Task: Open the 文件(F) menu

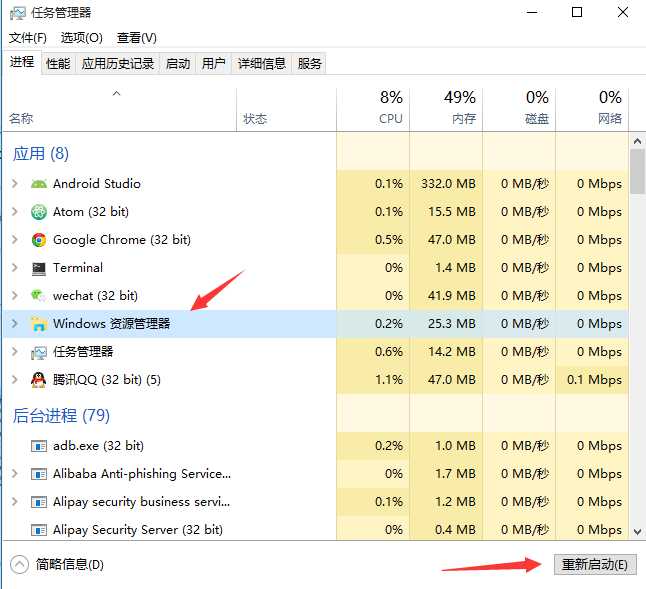Action: pyautogui.click(x=28, y=38)
